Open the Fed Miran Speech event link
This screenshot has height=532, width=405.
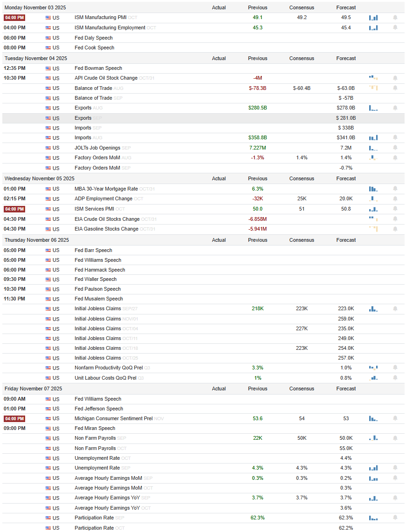[x=95, y=429]
